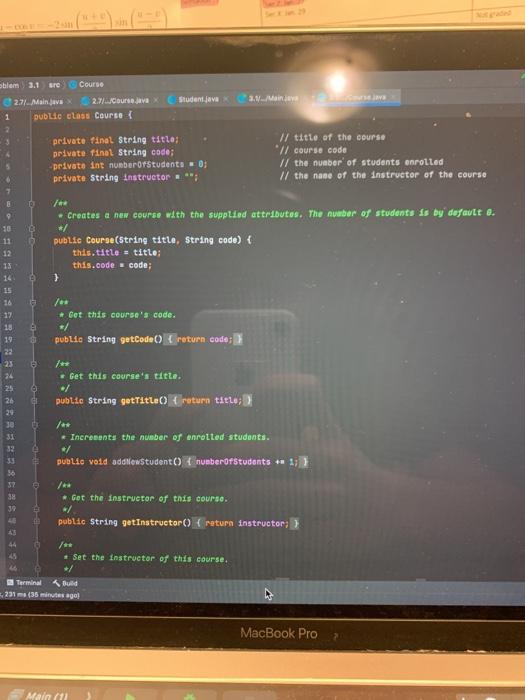Open the Build tool window

[65, 583]
